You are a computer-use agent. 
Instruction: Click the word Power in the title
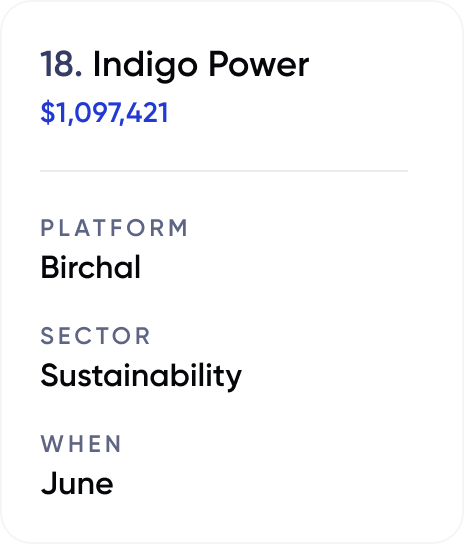pyautogui.click(x=259, y=64)
